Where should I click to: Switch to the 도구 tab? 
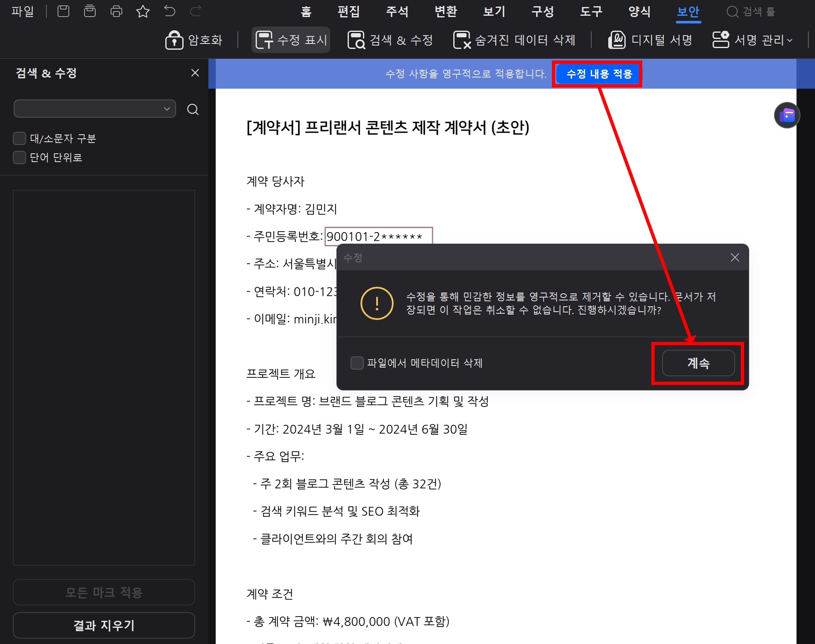[x=591, y=12]
